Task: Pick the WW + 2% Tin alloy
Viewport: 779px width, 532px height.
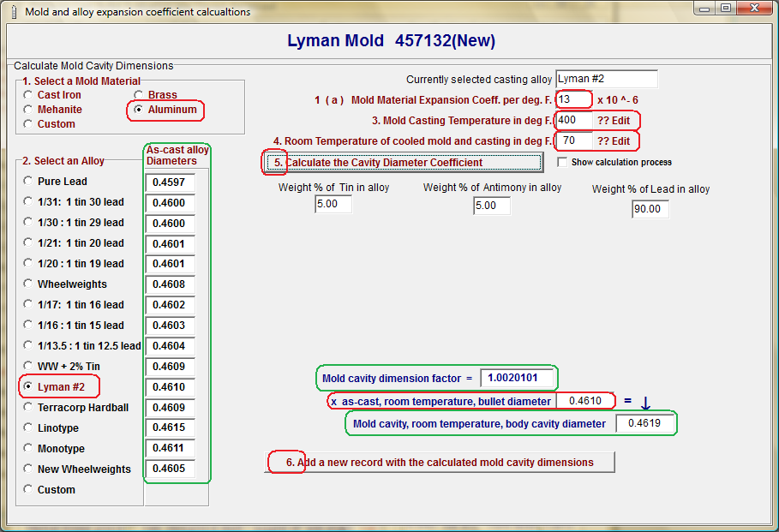Action: (x=62, y=367)
